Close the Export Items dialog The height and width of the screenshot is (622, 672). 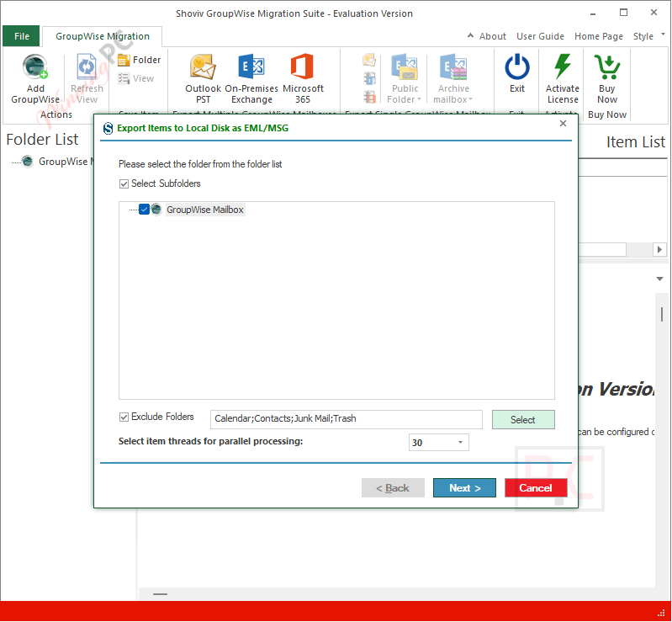(563, 124)
